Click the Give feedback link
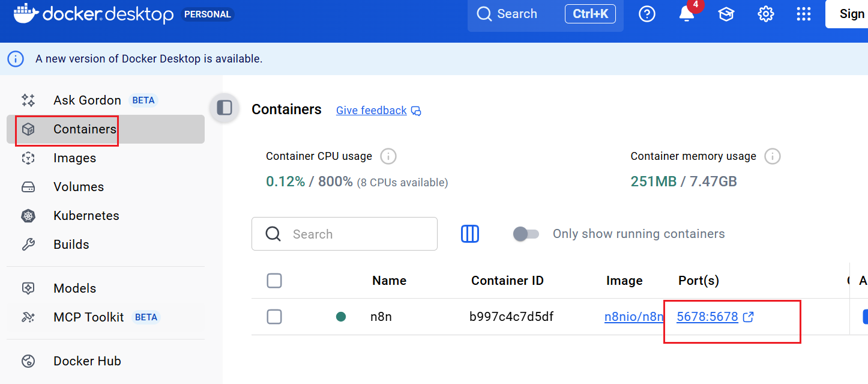 pos(372,111)
